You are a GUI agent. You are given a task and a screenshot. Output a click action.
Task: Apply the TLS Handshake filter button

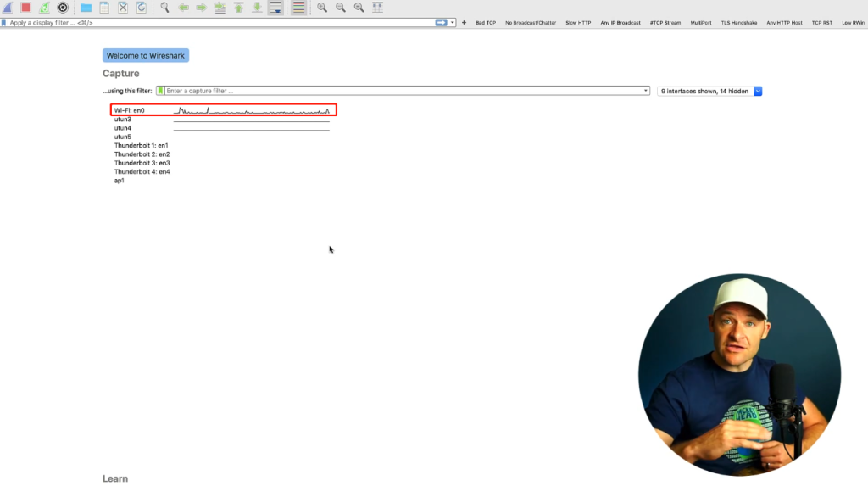[x=739, y=23]
